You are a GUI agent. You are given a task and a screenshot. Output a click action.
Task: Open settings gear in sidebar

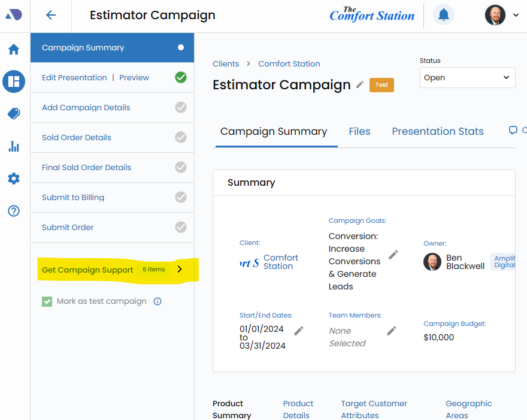point(14,179)
